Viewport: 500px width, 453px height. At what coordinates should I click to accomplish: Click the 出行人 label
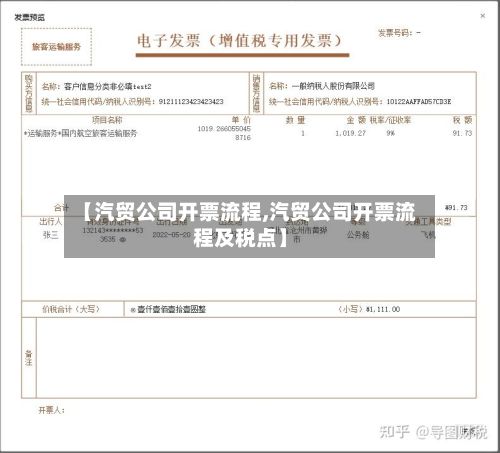click(51, 221)
